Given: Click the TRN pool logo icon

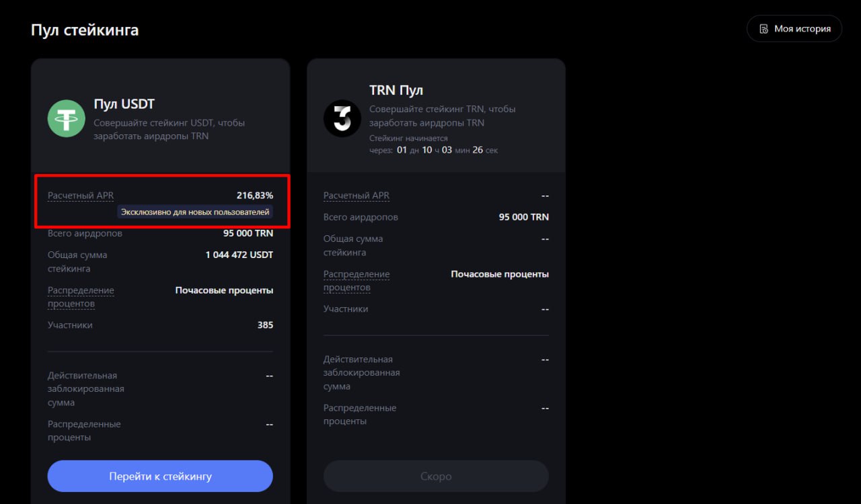Looking at the screenshot, I should [342, 118].
